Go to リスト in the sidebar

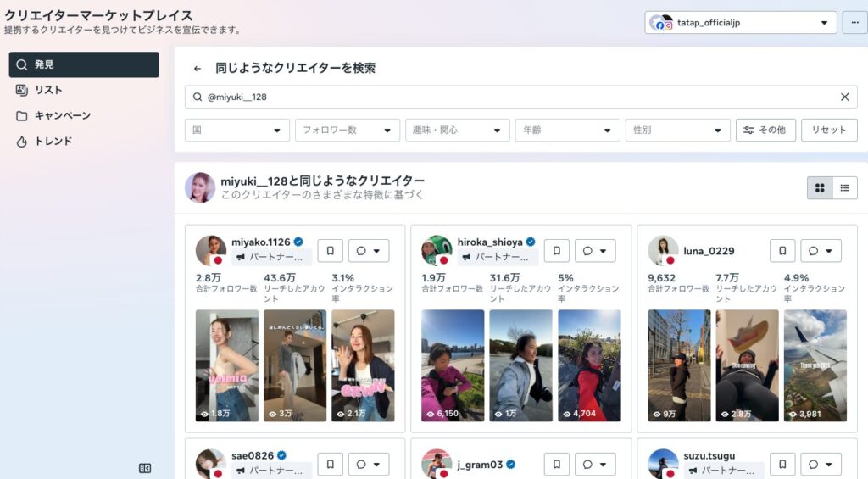49,90
